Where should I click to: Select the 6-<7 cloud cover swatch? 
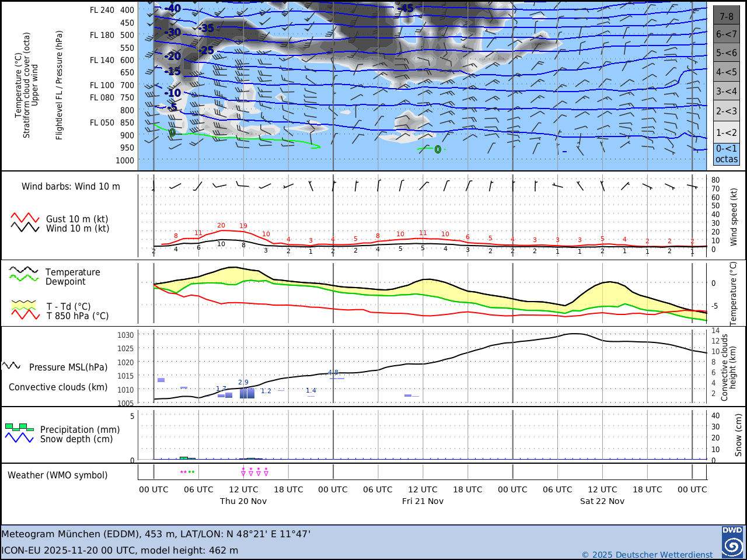(727, 34)
